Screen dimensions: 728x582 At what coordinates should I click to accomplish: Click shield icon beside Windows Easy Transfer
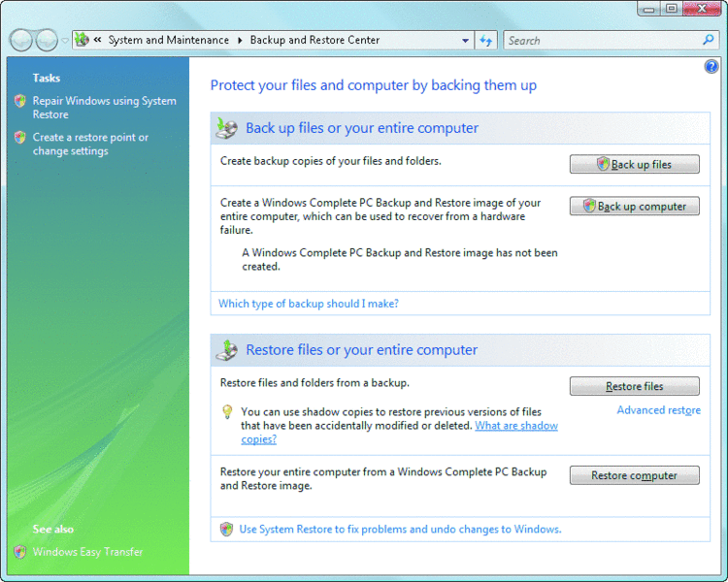tap(20, 552)
